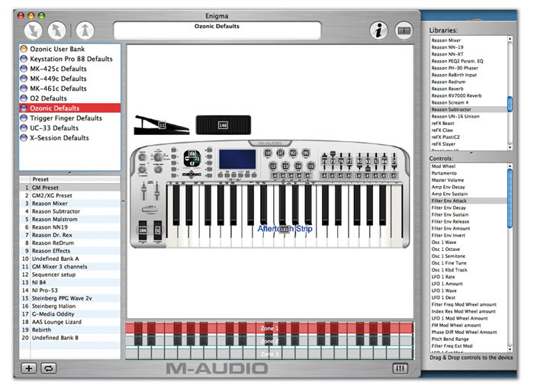
Task: Open the mixer sliders icon
Action: 400,368
